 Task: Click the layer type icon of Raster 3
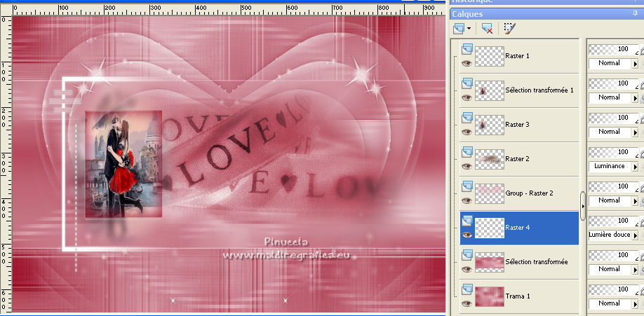coord(467,118)
